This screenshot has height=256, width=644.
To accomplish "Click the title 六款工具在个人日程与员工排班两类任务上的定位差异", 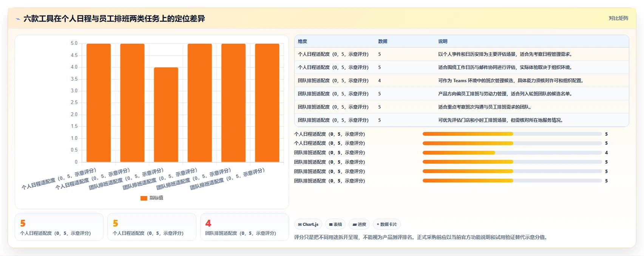I will tap(114, 18).
